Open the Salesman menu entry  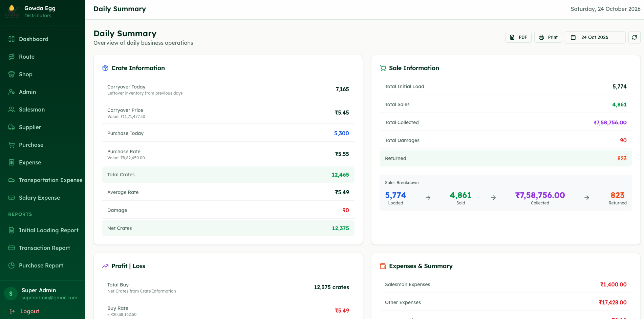pos(43,109)
